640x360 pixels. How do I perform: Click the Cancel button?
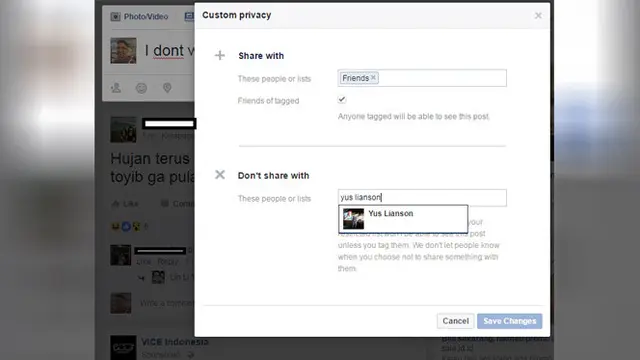(x=456, y=321)
